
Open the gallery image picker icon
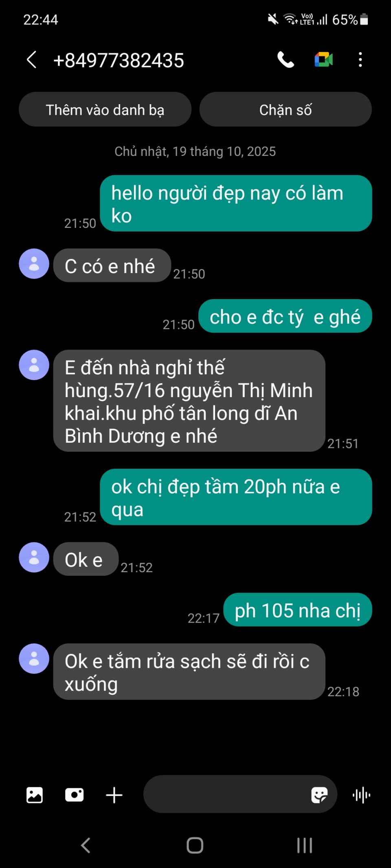pyautogui.click(x=35, y=795)
